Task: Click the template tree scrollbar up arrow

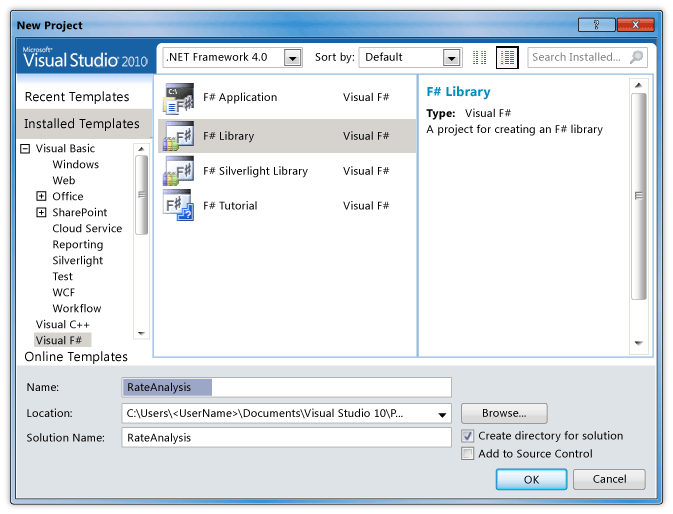Action: tap(141, 149)
